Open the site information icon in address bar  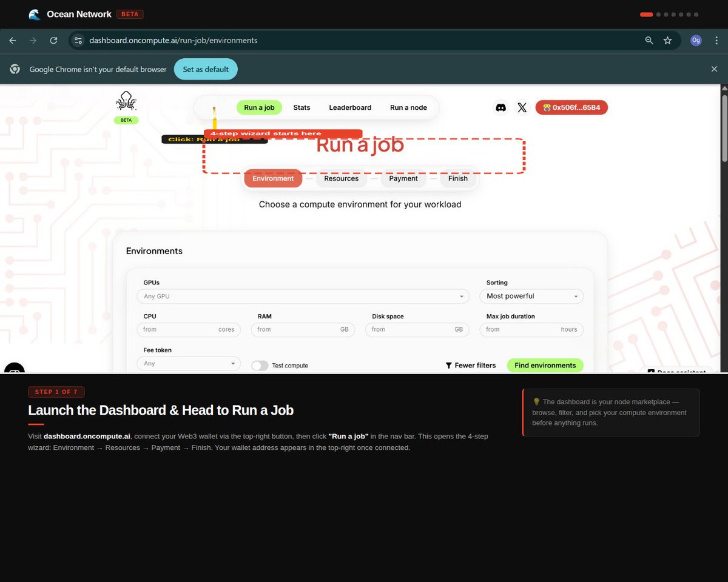click(78, 41)
